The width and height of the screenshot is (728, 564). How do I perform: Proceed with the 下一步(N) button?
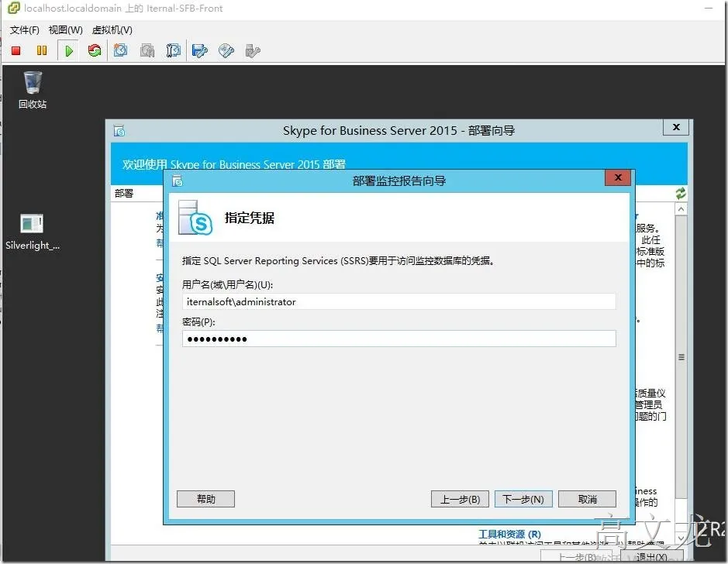(523, 499)
